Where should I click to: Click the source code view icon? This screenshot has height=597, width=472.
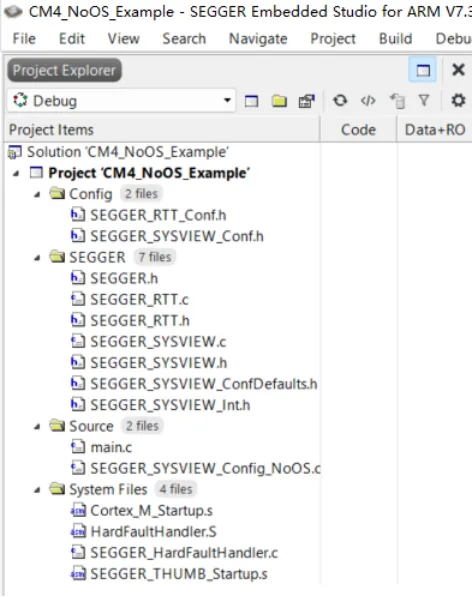pyautogui.click(x=368, y=101)
